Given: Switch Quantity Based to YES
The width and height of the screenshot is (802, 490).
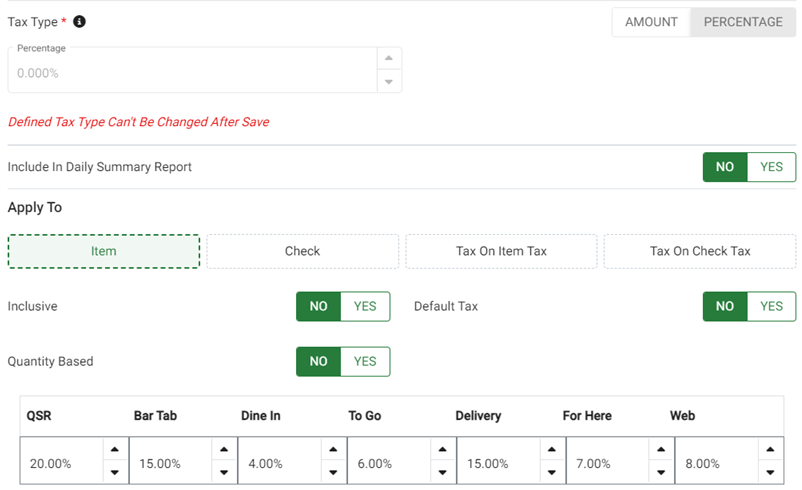Looking at the screenshot, I should tap(365, 361).
